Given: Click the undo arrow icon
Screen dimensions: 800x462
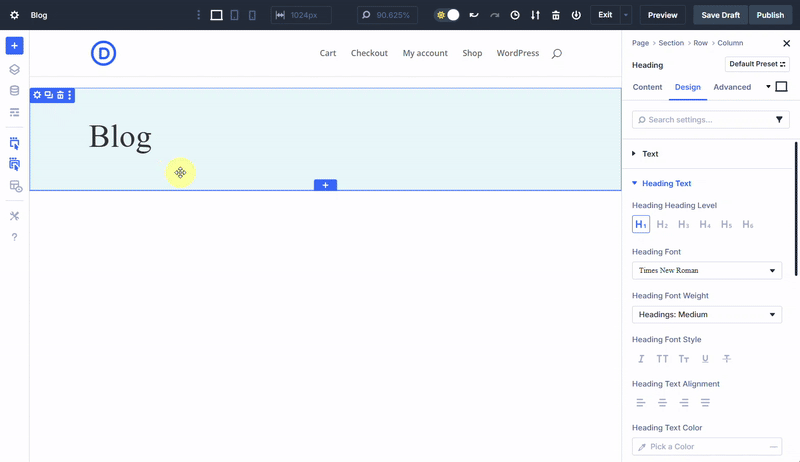Looking at the screenshot, I should tap(474, 15).
